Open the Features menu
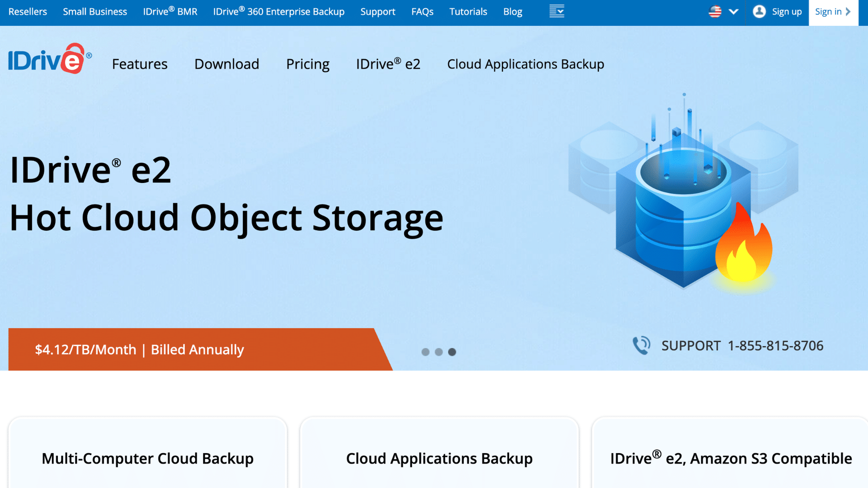 pos(140,64)
